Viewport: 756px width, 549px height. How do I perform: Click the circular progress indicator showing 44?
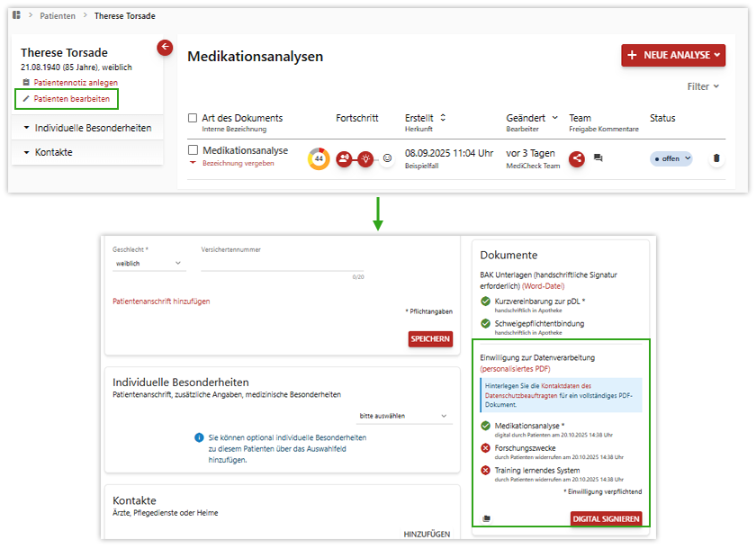point(319,158)
